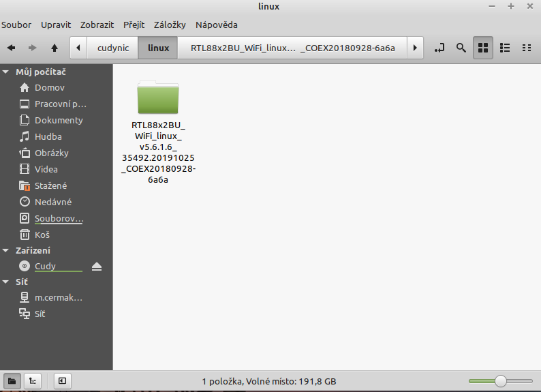Open the Záložky menu

click(170, 25)
